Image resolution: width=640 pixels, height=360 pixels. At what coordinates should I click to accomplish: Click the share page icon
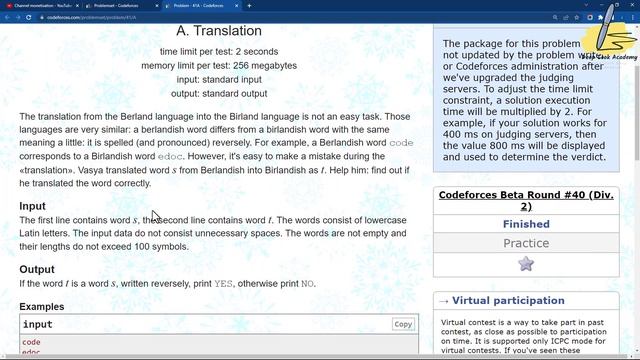coord(566,18)
